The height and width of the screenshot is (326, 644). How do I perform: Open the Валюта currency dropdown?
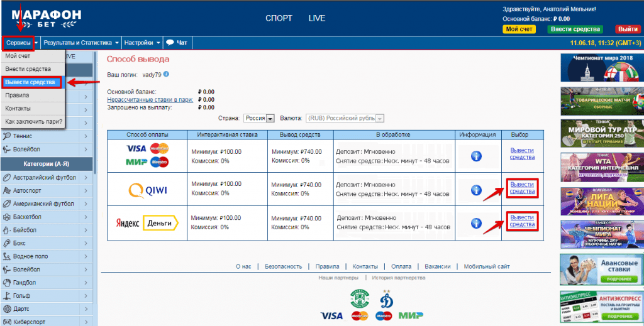[x=344, y=118]
